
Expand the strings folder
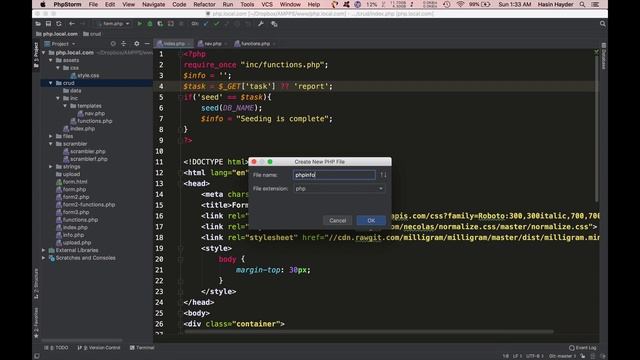click(x=51, y=167)
